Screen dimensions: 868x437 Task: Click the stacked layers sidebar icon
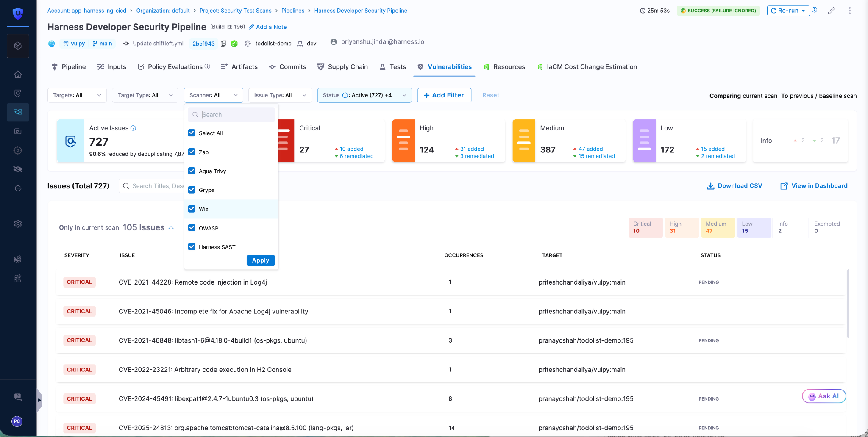pos(18,259)
